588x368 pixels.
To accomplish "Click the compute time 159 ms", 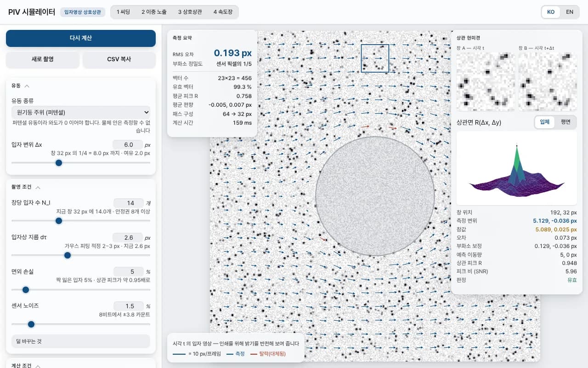I will pos(242,123).
